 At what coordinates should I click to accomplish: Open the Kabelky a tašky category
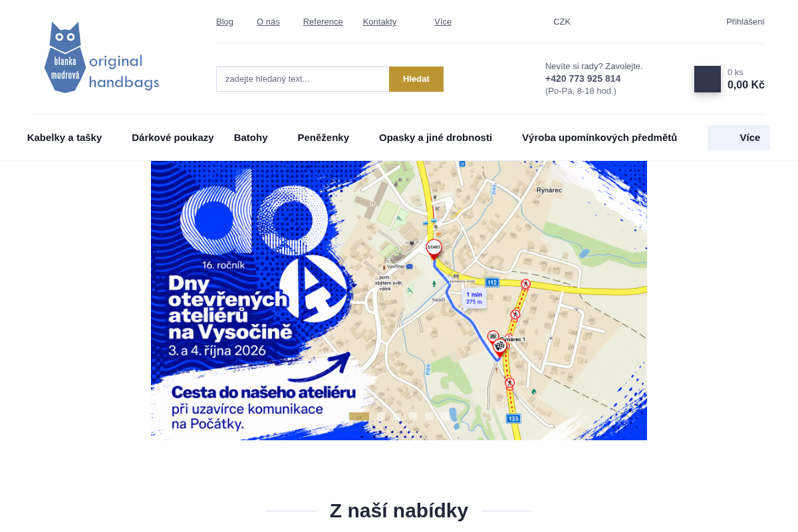tap(65, 138)
